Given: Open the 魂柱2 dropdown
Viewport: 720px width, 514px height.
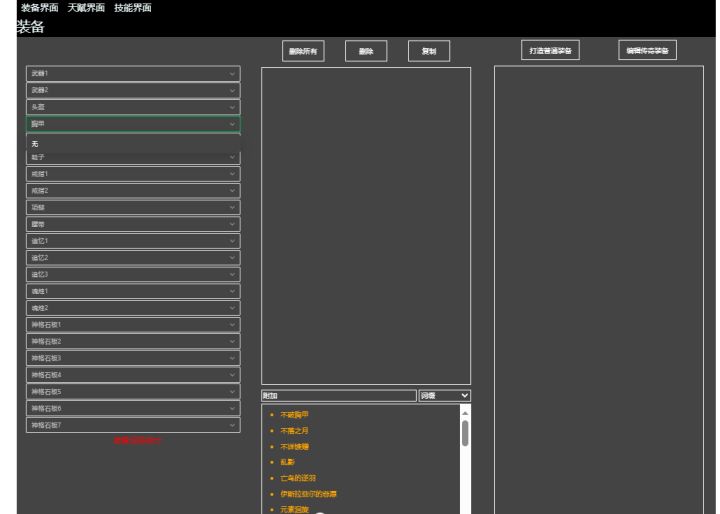Looking at the screenshot, I should tap(133, 308).
